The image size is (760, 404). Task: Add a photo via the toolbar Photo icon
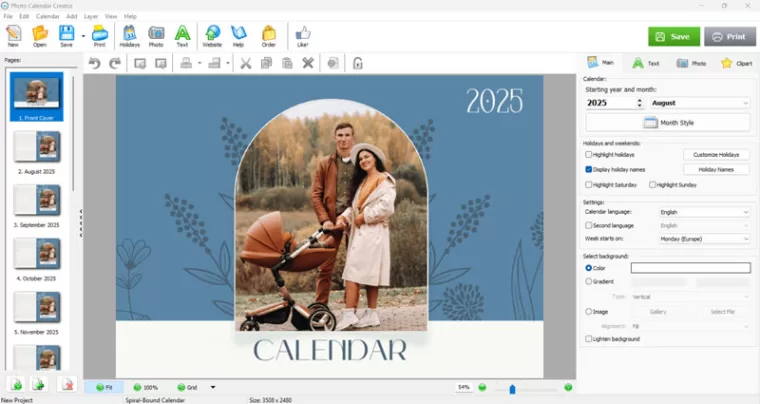click(156, 36)
